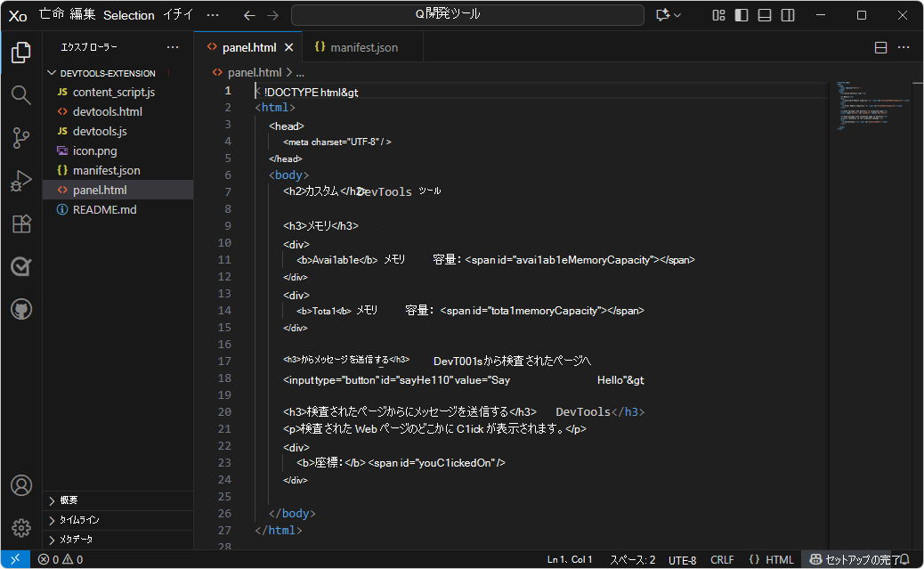Open Explorer views and more actions ellipsis
Viewport: 924px width, 569px height.
click(x=173, y=47)
